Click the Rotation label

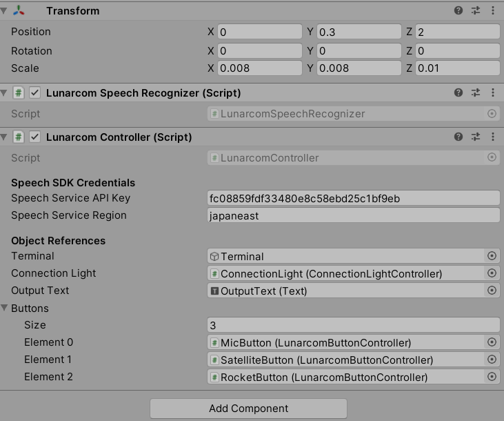point(32,51)
